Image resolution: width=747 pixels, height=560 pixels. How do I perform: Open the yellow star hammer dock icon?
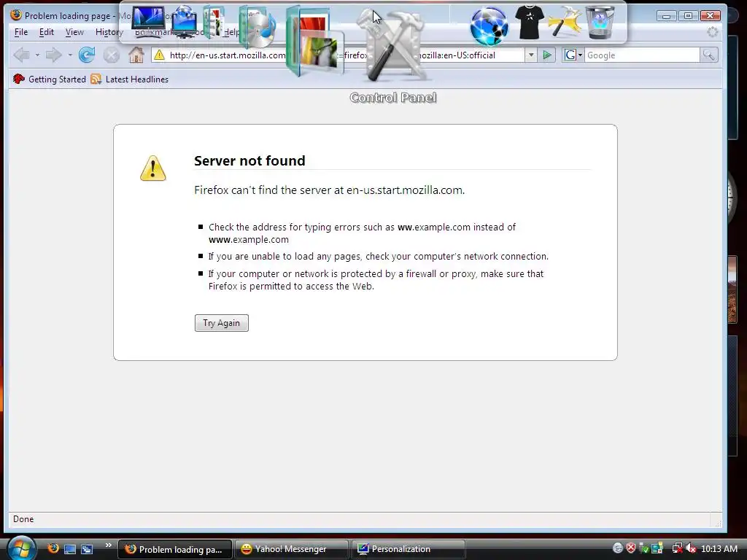(564, 22)
